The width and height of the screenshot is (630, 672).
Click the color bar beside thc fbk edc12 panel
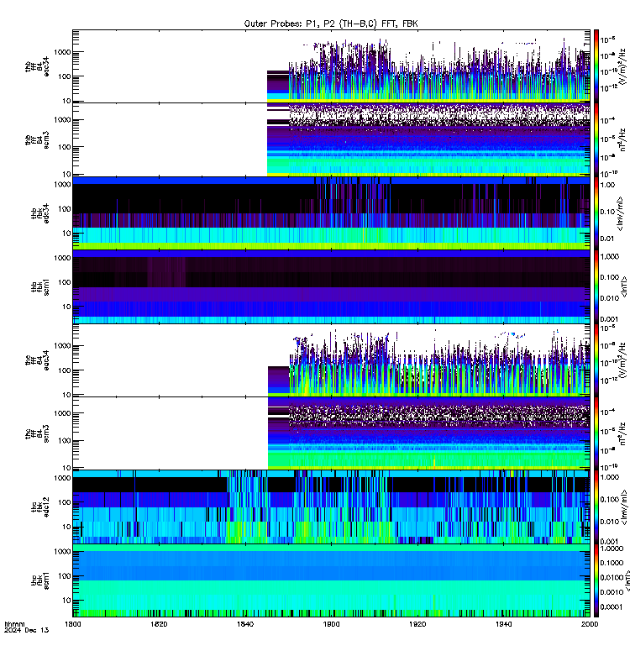[x=596, y=507]
